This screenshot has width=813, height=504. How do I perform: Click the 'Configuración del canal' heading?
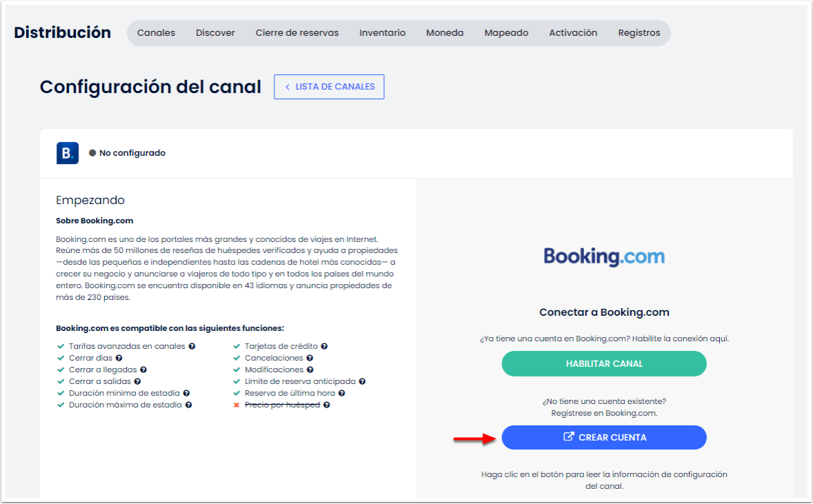tap(150, 87)
